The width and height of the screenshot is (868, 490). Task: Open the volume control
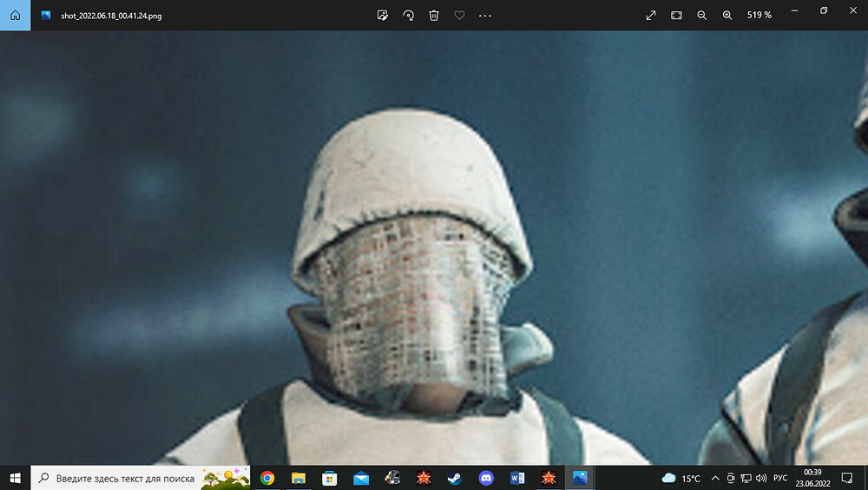point(761,478)
